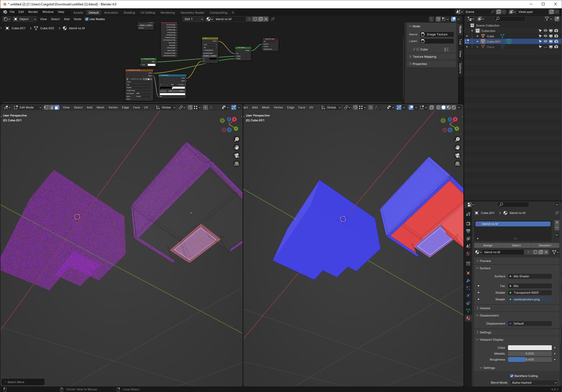
Task: Open the Blend Mode dropdown showing Alpha Hashed
Action: (x=533, y=383)
